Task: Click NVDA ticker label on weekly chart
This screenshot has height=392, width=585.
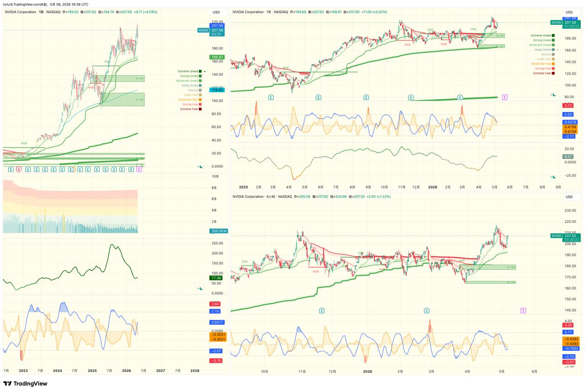Action: tap(203, 30)
